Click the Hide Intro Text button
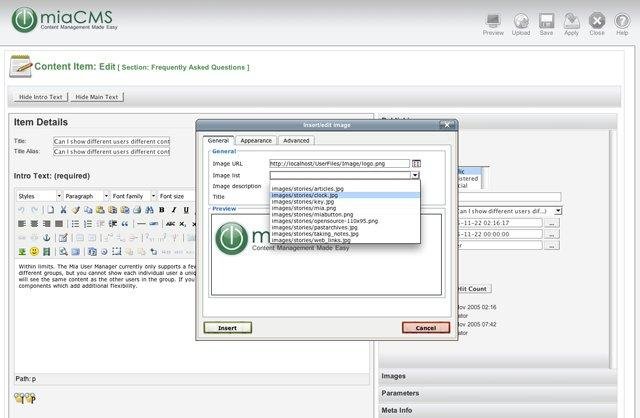 click(41, 97)
